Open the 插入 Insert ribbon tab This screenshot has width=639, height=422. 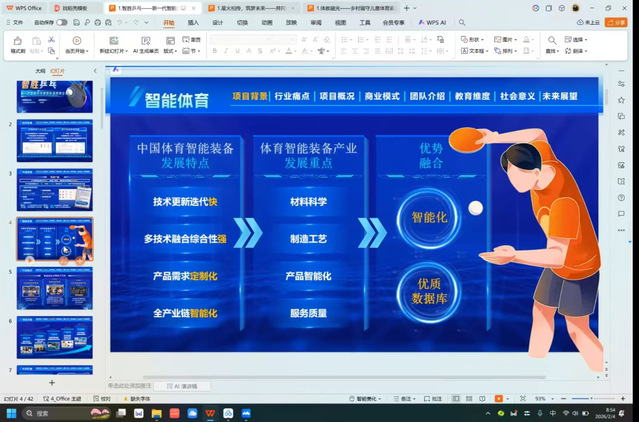click(193, 22)
